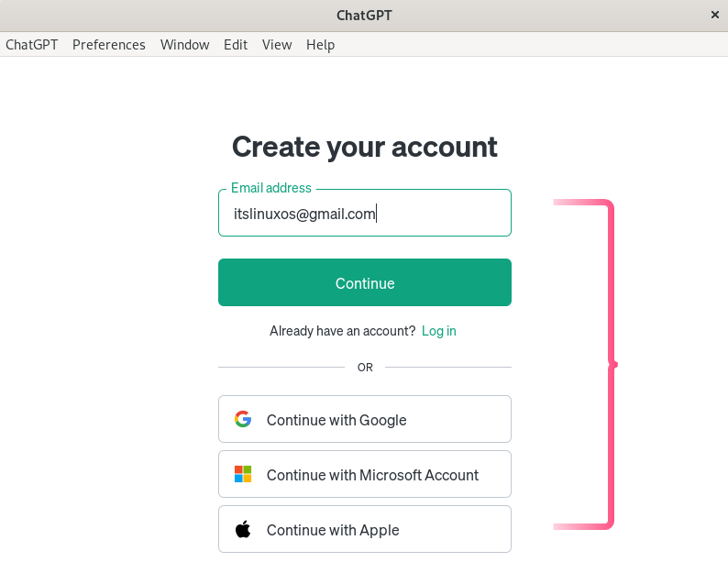Click the Email address field label
The width and height of the screenshot is (728, 562).
271,188
